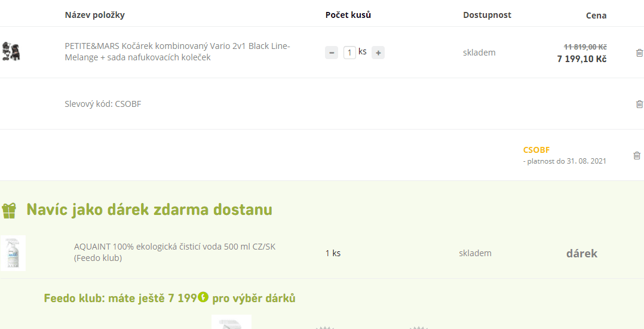This screenshot has height=329, width=644.
Task: Decrease stroller quantity with minus button
Action: coord(332,53)
